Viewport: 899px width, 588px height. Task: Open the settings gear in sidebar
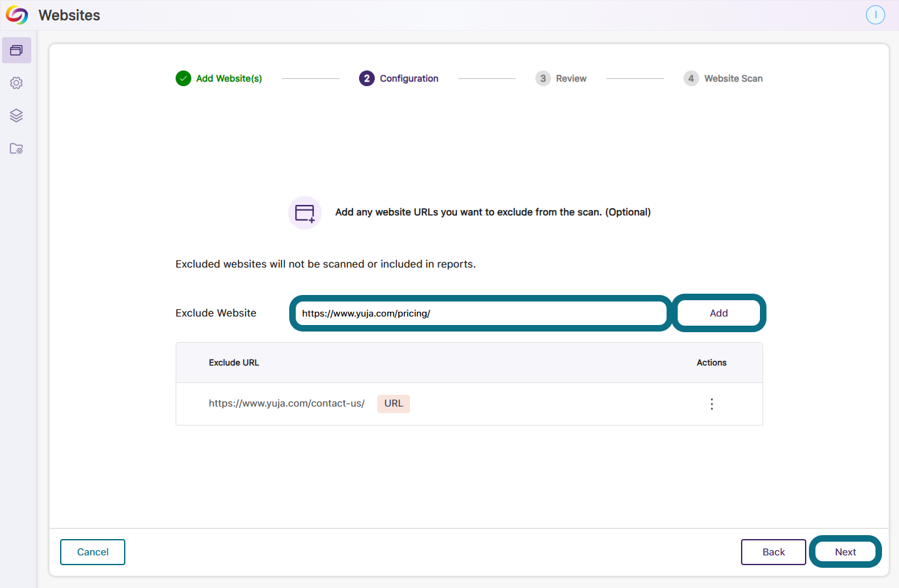[16, 83]
